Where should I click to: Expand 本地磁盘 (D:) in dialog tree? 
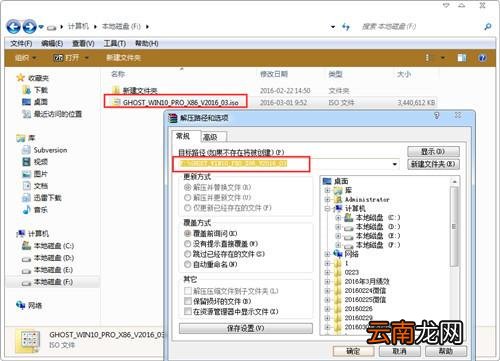[338, 227]
